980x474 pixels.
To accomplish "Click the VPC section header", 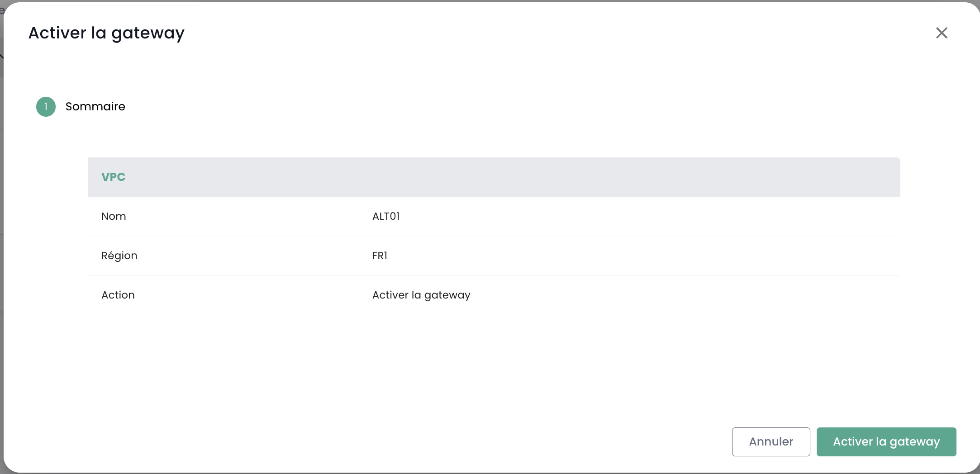I will [x=113, y=177].
